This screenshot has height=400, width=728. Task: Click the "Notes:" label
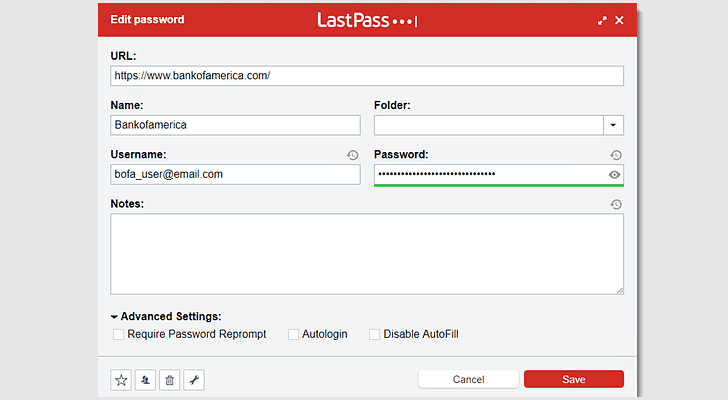tap(127, 204)
